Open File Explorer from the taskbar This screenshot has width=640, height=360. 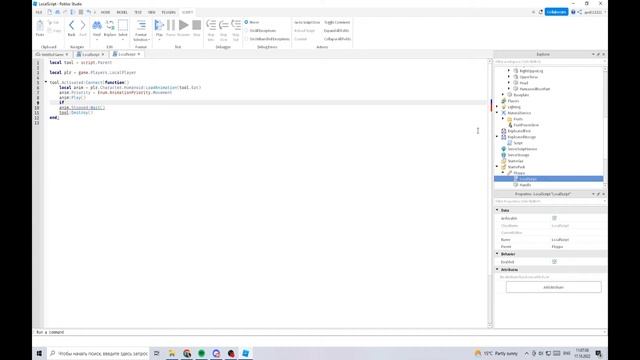pyautogui.click(x=172, y=353)
